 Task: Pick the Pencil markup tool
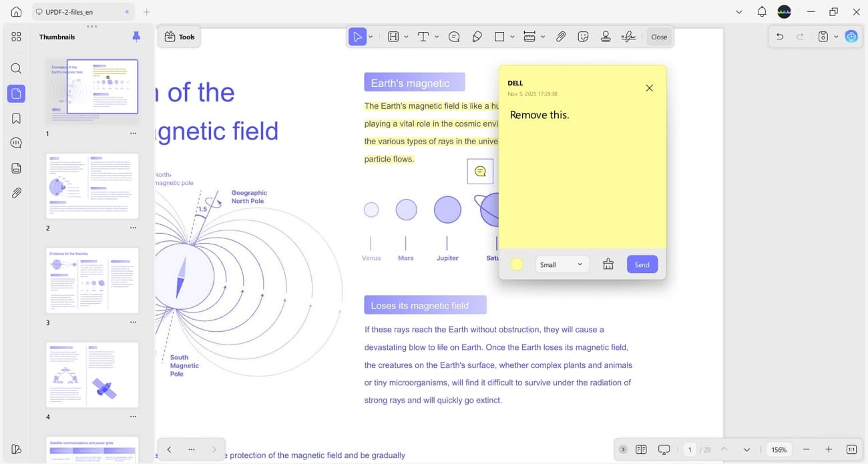[477, 37]
